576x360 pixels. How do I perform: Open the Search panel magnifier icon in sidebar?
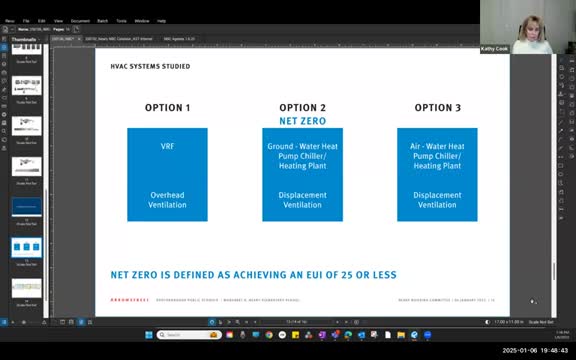tap(4, 131)
